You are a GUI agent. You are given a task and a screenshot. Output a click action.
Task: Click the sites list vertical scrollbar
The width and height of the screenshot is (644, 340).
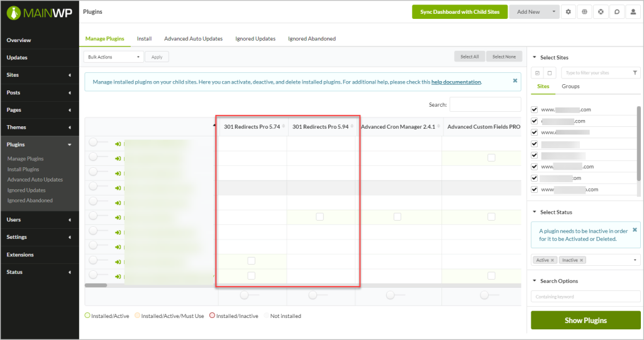[x=639, y=143]
